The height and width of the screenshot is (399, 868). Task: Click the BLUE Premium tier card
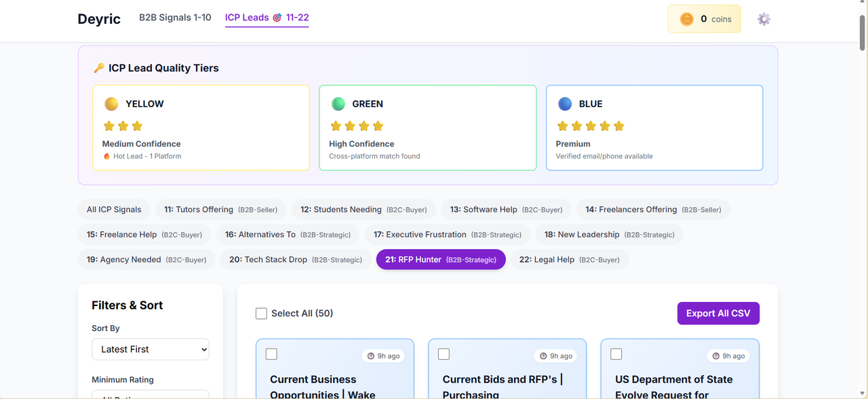654,128
